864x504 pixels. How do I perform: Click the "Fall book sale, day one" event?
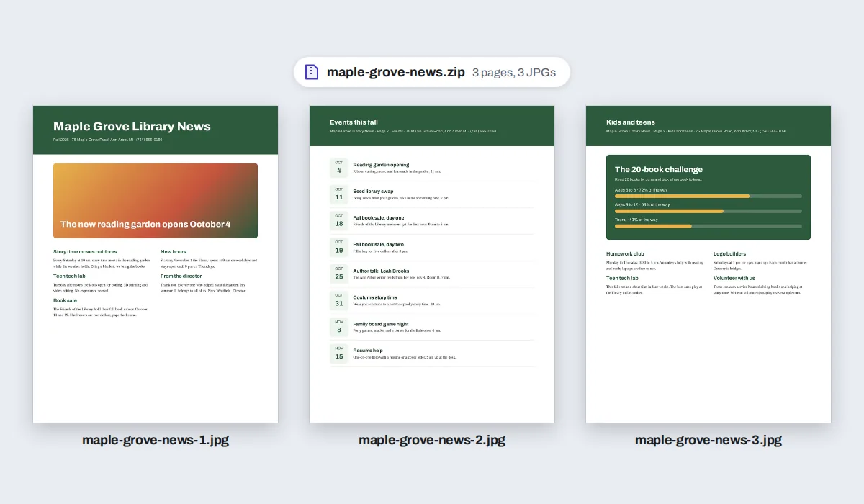[379, 217]
